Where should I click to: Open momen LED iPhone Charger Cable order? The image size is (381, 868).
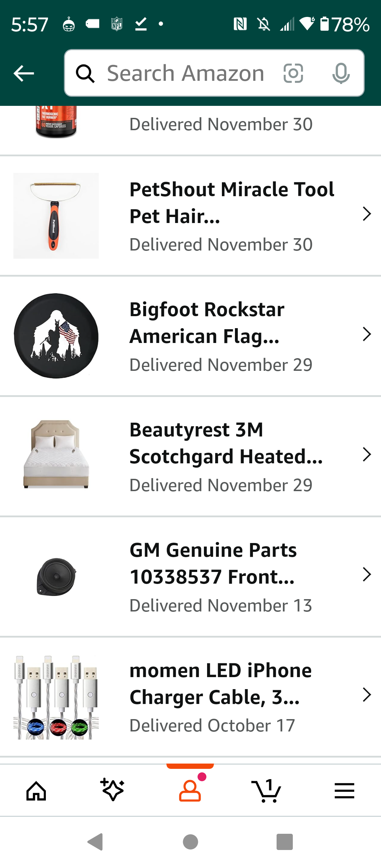pyautogui.click(x=190, y=697)
